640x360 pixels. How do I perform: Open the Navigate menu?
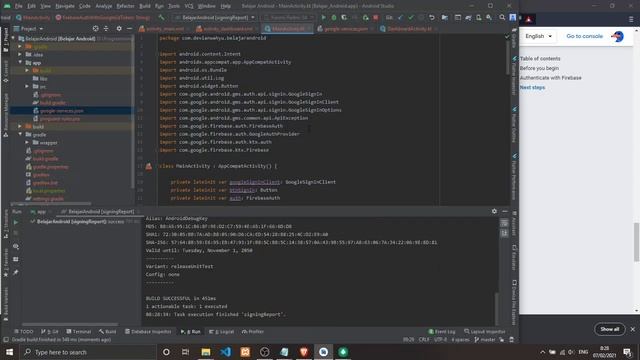pos(65,6)
